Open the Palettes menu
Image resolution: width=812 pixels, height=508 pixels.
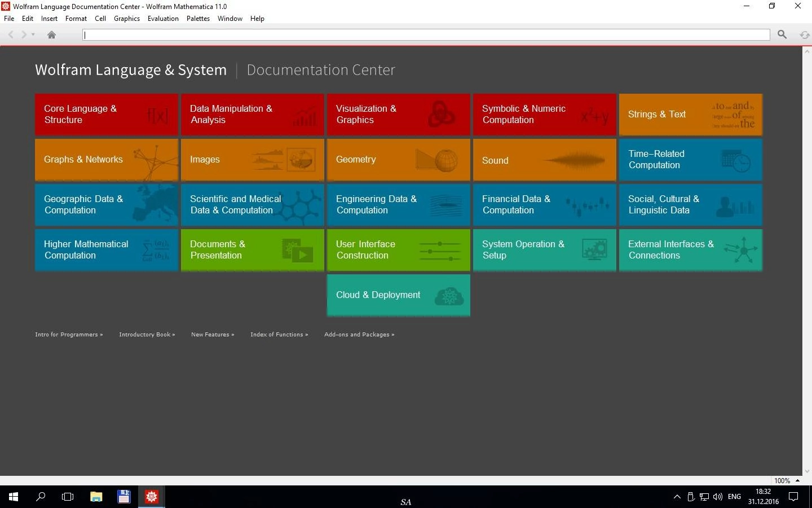(x=198, y=19)
